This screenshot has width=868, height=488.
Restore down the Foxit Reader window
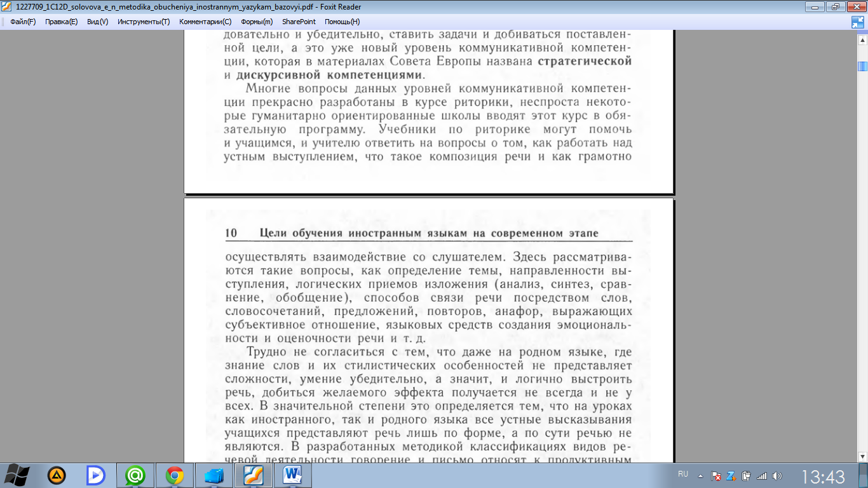click(x=834, y=6)
